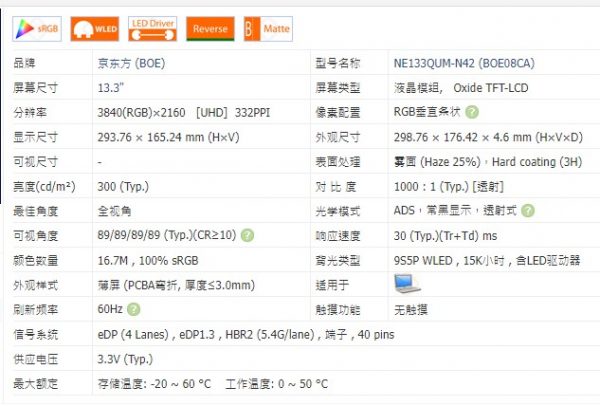600x406 pixels.
Task: Click the 型号名称 row label
Action: 338,63
